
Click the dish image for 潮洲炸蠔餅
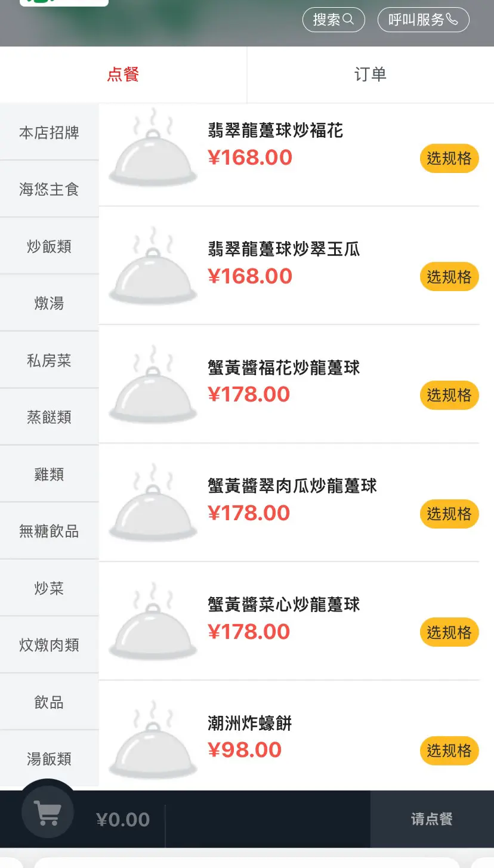(x=153, y=740)
